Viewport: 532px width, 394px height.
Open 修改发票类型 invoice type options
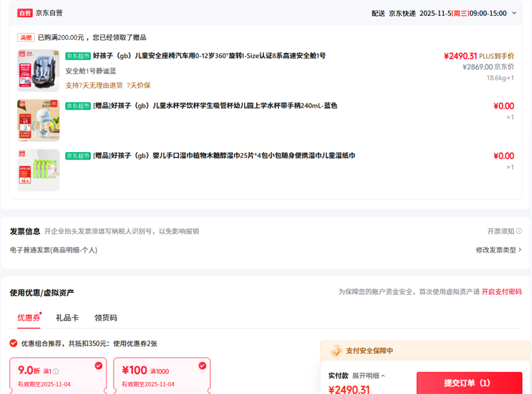498,250
